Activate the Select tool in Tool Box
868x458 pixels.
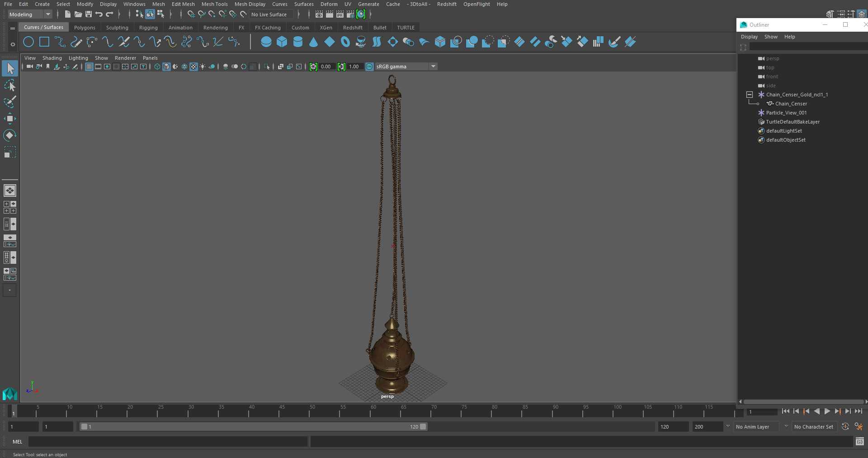pos(10,68)
